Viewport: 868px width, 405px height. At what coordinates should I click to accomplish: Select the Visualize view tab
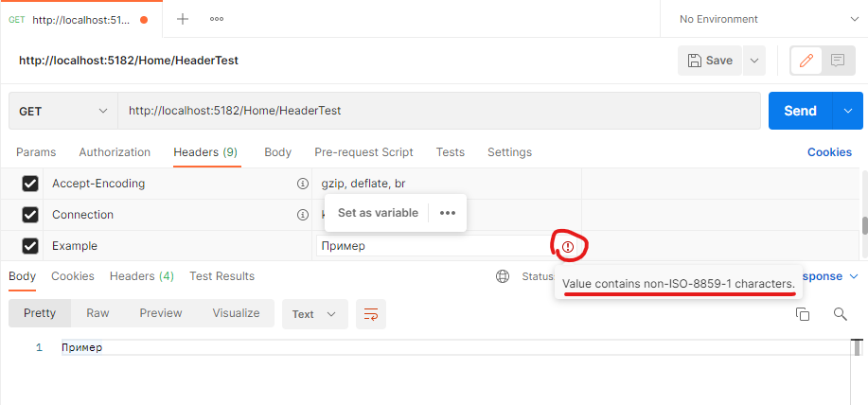(236, 313)
